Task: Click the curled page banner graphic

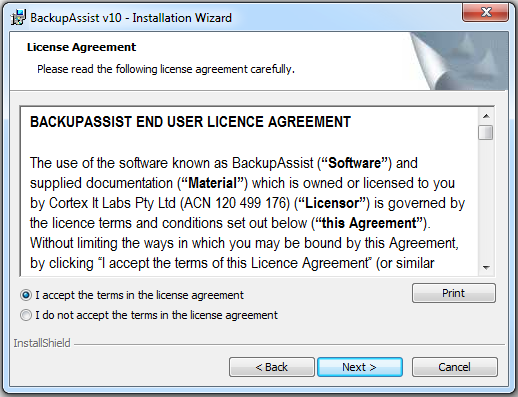Action: [x=459, y=61]
